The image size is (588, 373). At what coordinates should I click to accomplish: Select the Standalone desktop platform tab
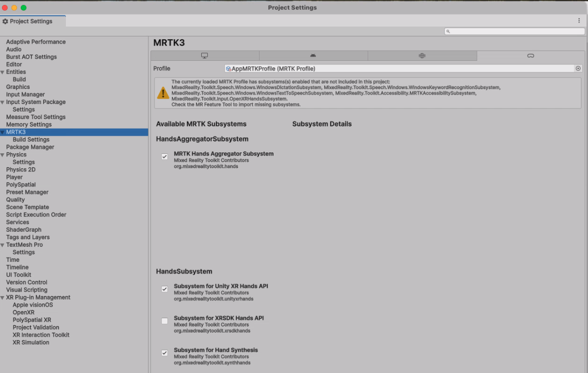pyautogui.click(x=205, y=55)
